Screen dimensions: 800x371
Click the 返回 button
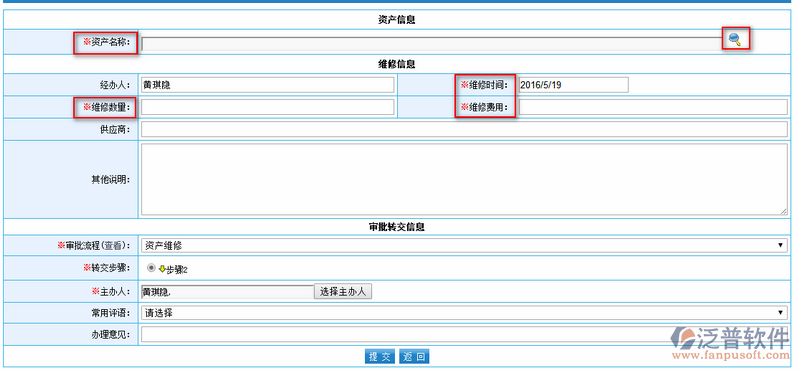click(414, 356)
